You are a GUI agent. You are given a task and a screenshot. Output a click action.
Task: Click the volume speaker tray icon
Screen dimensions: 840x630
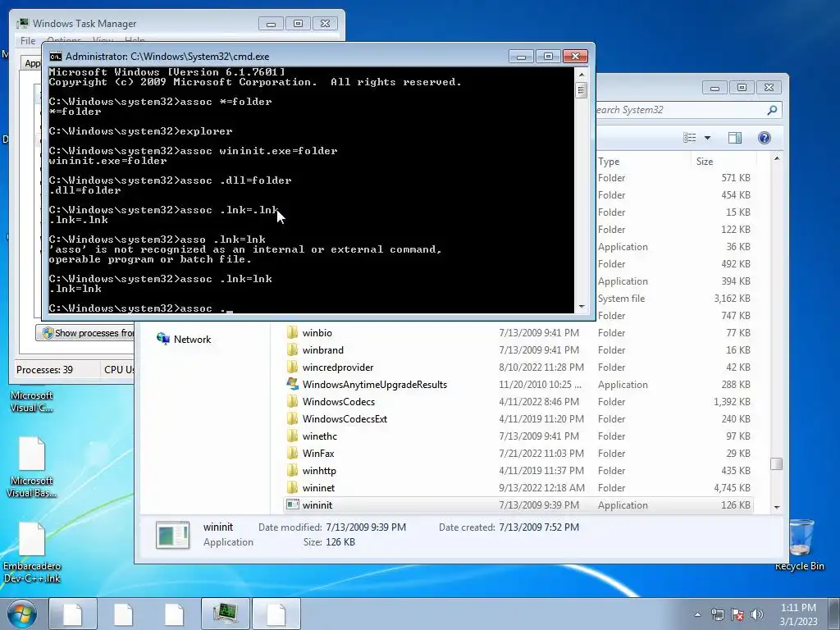(x=757, y=614)
